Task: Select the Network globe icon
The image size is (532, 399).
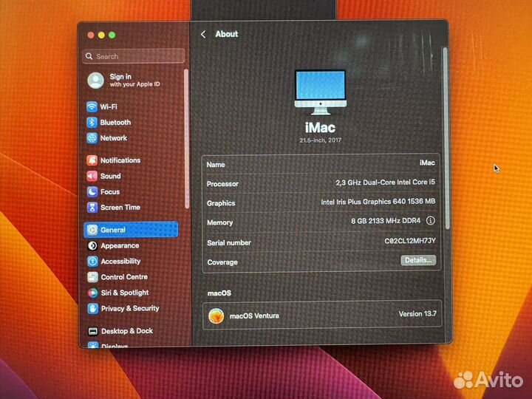Action: tap(92, 138)
